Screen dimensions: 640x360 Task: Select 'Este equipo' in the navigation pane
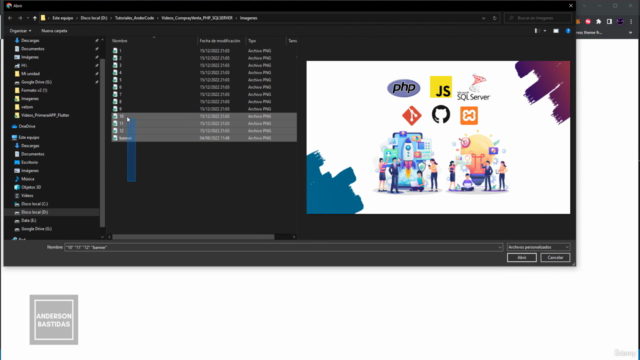[29, 137]
